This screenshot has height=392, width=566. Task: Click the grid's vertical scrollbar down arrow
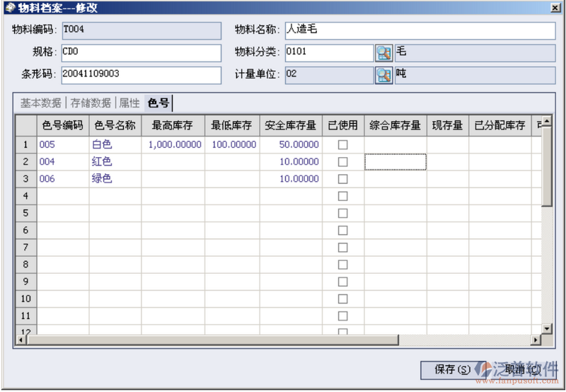coord(547,328)
